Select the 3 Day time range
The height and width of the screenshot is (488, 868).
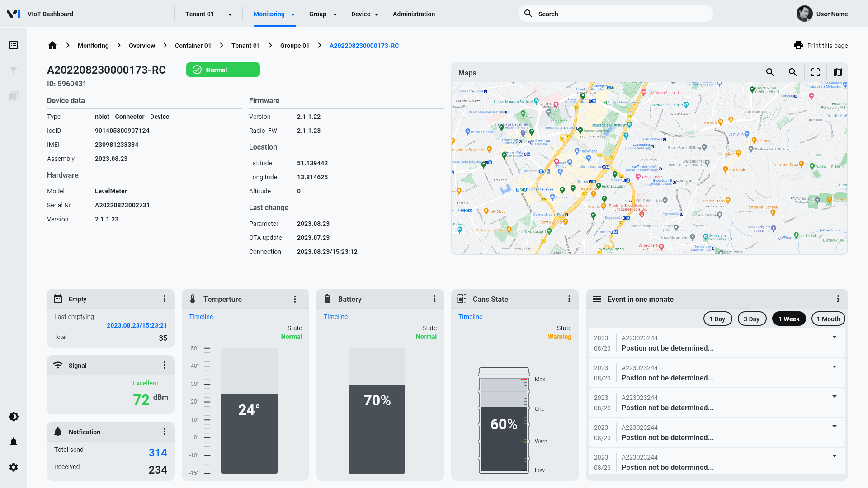click(x=751, y=319)
